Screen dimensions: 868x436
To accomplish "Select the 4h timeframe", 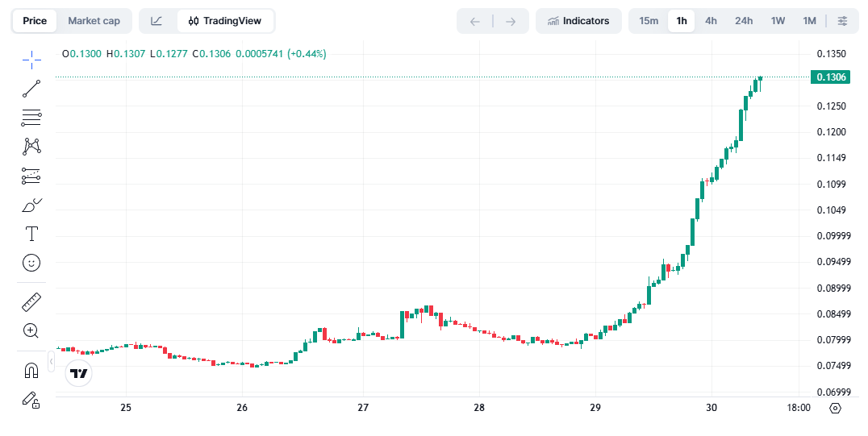I will 711,21.
